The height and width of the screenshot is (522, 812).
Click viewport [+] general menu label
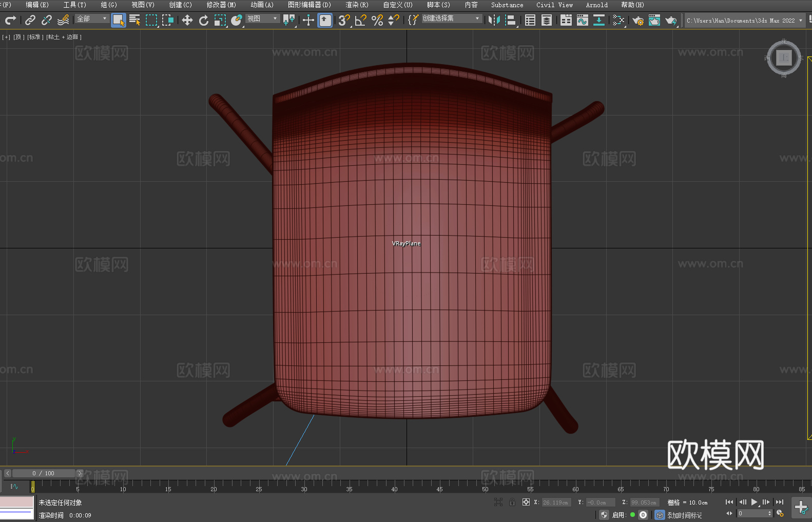(x=6, y=37)
